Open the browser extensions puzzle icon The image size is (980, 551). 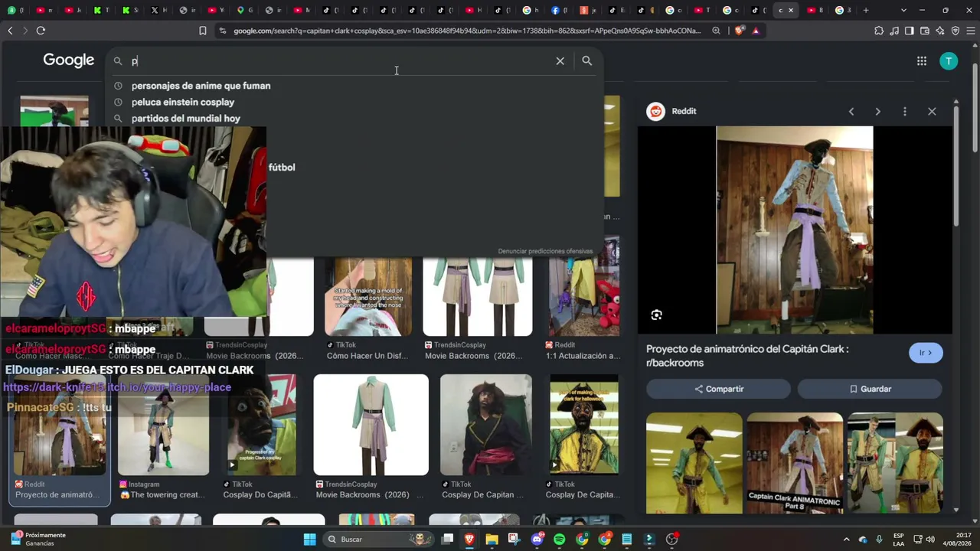(x=879, y=31)
